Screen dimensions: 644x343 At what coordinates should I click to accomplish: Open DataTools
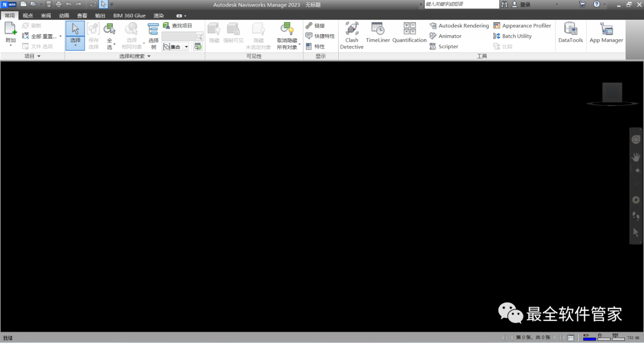point(571,33)
